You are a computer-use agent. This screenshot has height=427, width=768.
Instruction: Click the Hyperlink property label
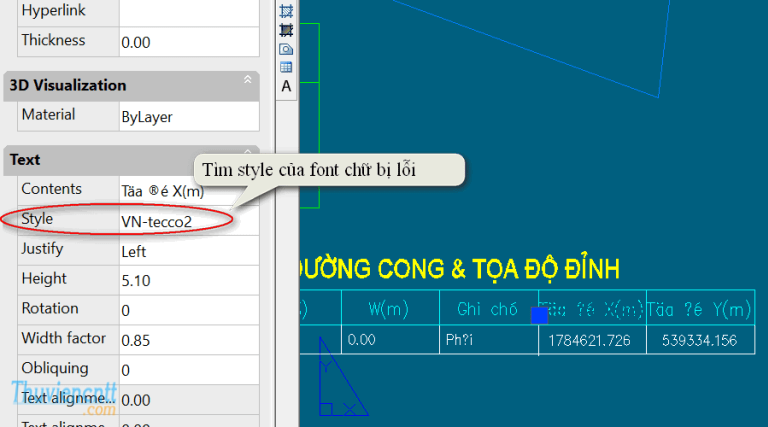pos(53,10)
